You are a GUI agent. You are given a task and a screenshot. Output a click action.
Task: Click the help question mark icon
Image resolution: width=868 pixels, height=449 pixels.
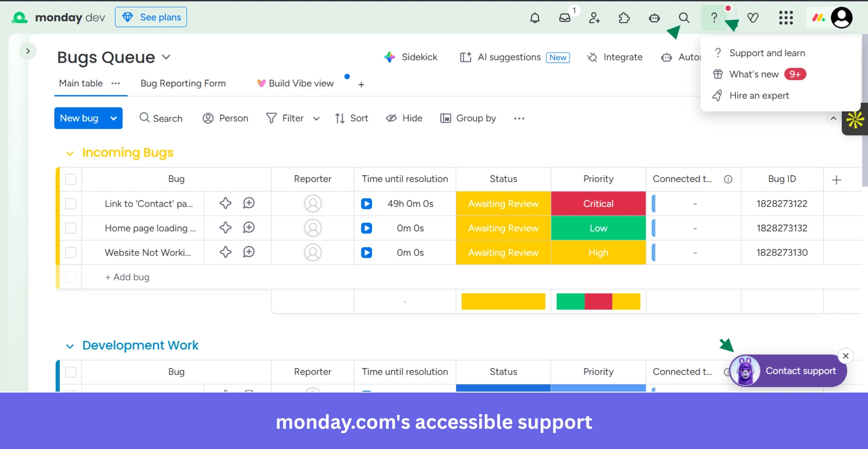(x=714, y=18)
